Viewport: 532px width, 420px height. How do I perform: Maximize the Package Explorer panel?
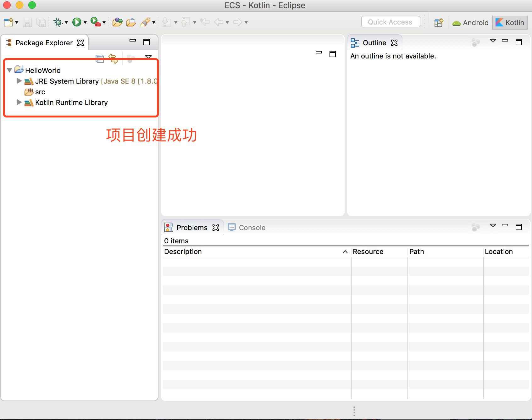147,42
